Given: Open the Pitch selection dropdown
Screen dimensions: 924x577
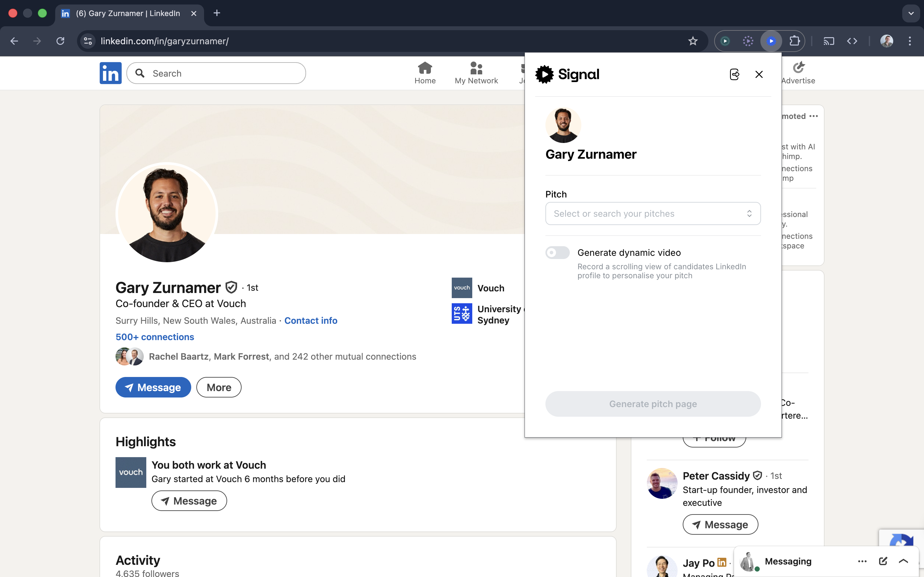Looking at the screenshot, I should click(653, 214).
